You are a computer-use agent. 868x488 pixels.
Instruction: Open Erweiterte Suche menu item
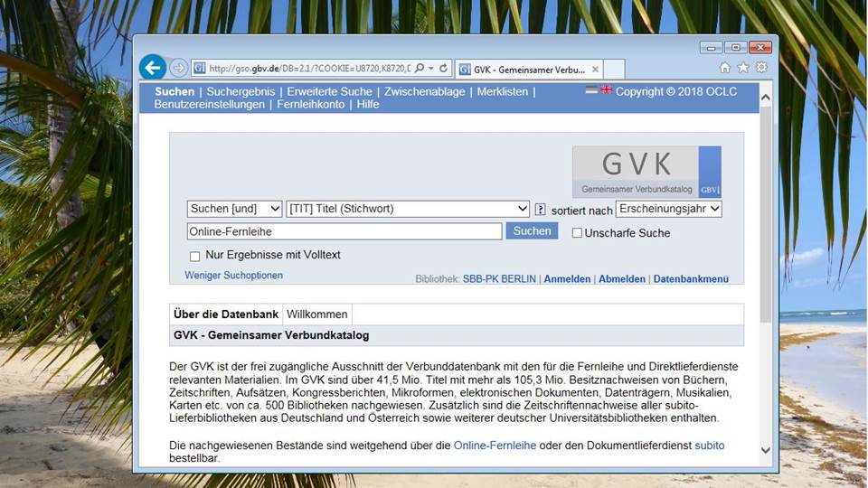point(329,92)
